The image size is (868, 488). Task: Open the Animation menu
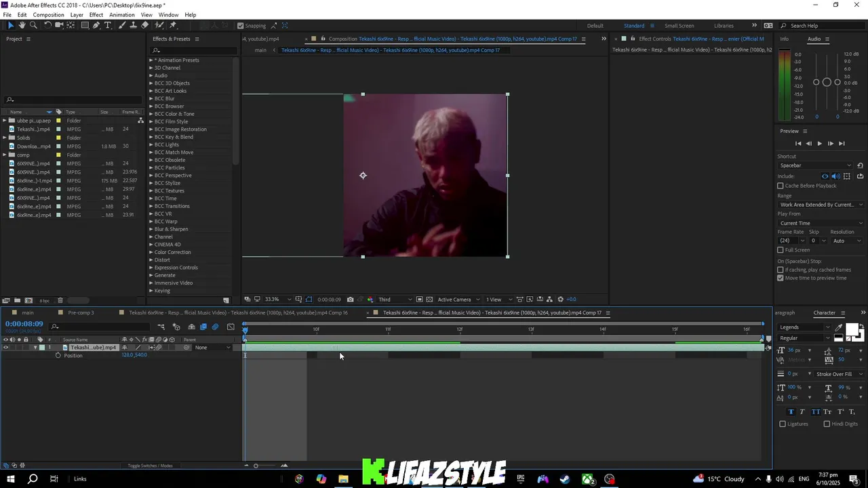coord(122,15)
